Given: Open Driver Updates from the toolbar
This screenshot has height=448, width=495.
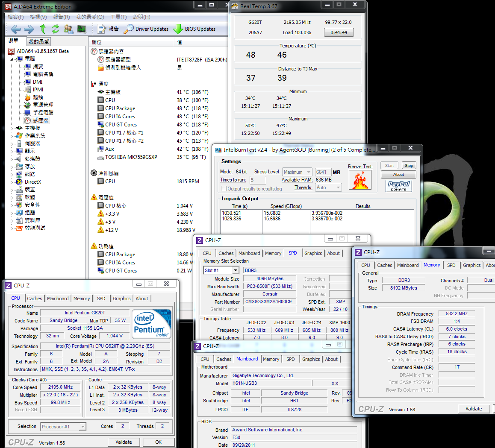Looking at the screenshot, I should (146, 29).
